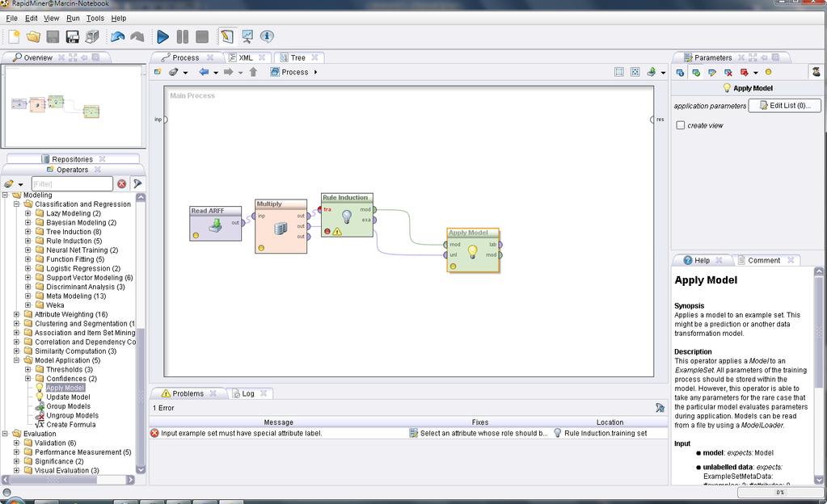The image size is (827, 504).
Task: Open the Welcome perspective info icon
Action: (266, 36)
